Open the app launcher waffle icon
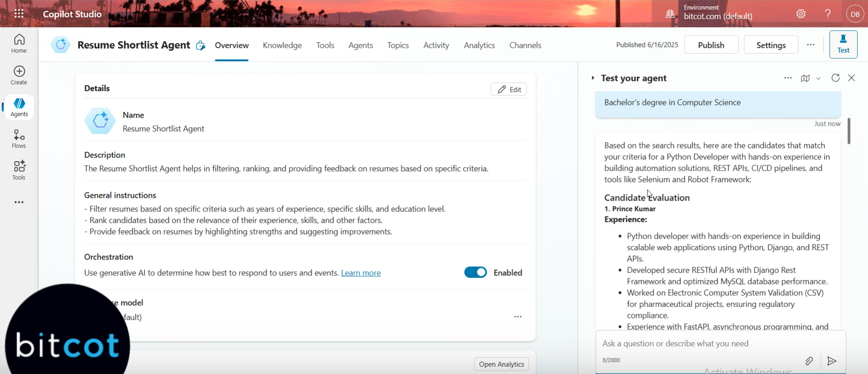 [19, 14]
